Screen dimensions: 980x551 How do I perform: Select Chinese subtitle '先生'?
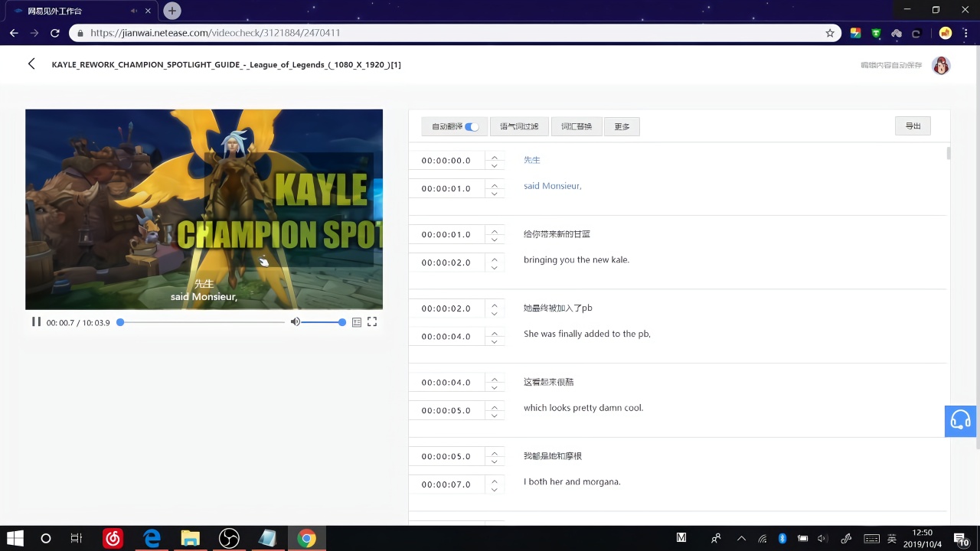click(x=532, y=160)
